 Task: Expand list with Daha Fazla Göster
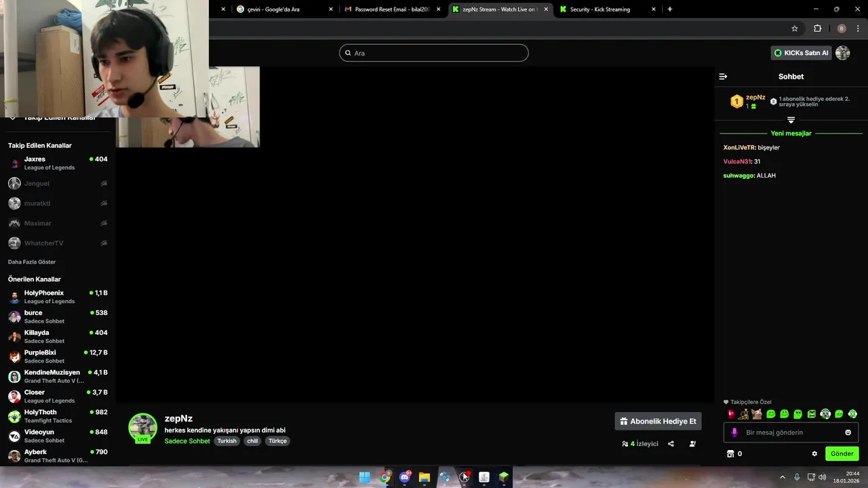(32, 262)
